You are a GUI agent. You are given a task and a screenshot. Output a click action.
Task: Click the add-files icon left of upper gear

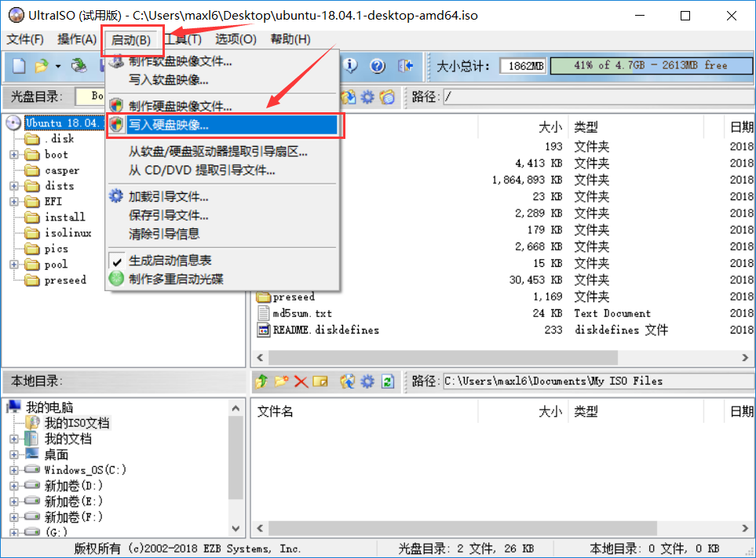[x=349, y=97]
